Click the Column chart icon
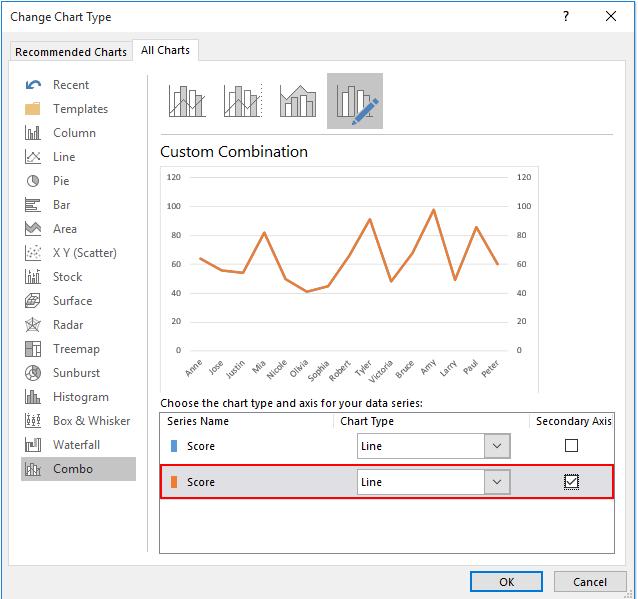The height and width of the screenshot is (599, 638). (x=33, y=133)
